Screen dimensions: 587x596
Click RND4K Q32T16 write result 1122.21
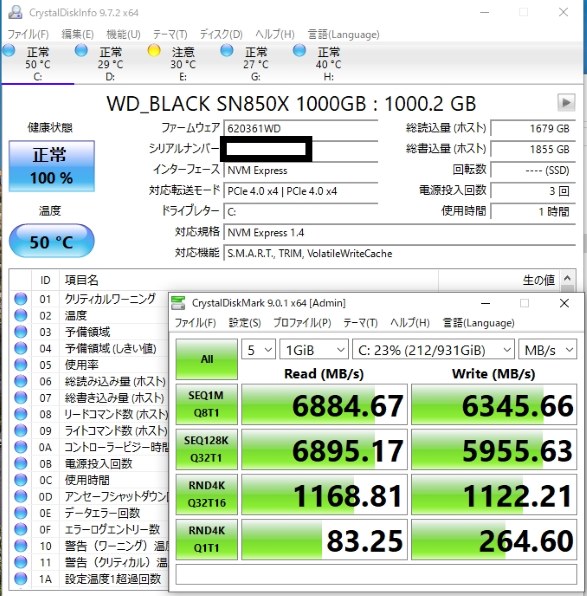(494, 494)
